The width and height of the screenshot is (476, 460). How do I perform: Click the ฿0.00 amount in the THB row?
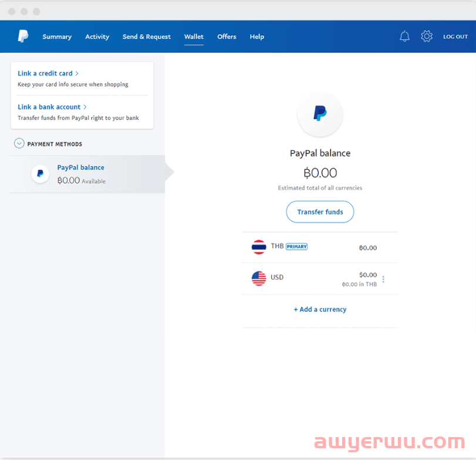pyautogui.click(x=368, y=247)
